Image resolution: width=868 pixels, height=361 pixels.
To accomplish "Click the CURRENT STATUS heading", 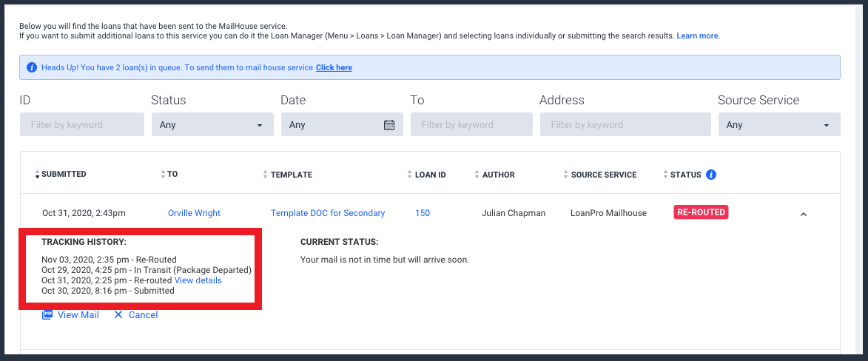I will [x=340, y=242].
